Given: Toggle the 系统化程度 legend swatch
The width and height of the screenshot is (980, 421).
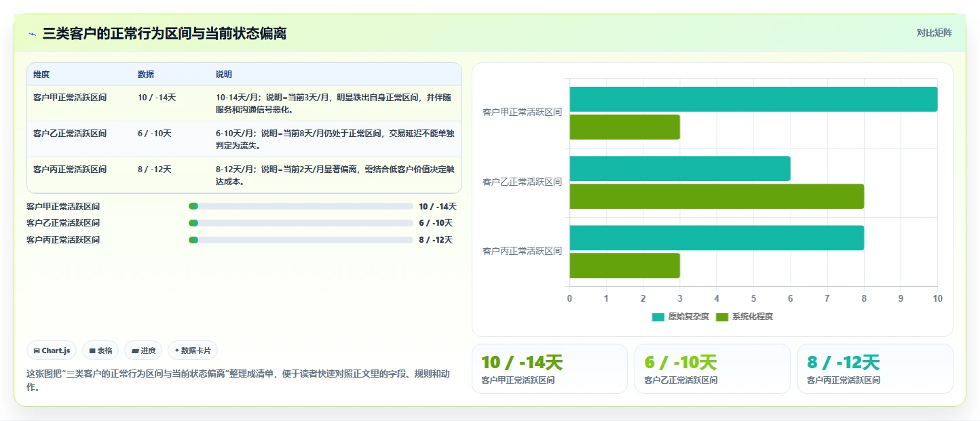Looking at the screenshot, I should pos(722,317).
